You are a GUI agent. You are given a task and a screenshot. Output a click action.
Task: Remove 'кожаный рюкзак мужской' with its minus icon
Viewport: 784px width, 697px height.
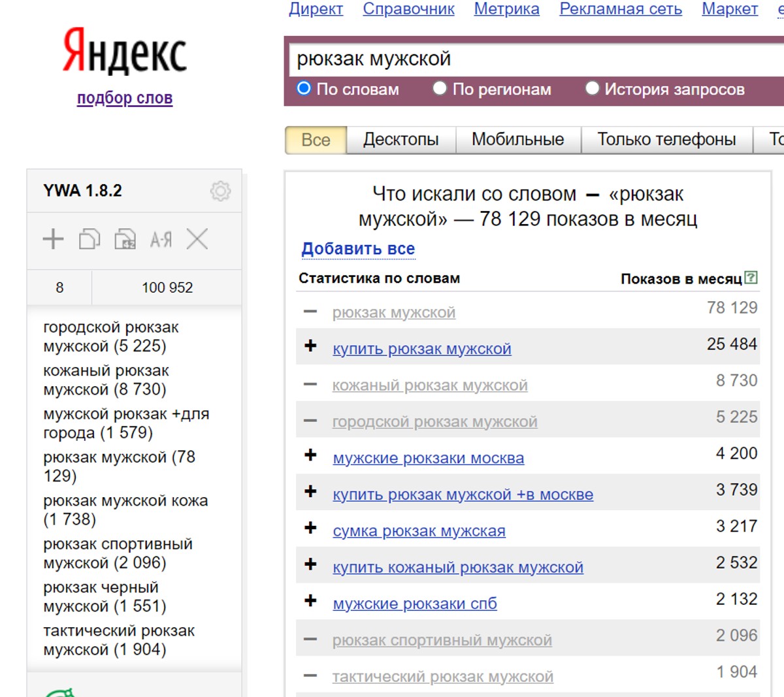pos(310,384)
